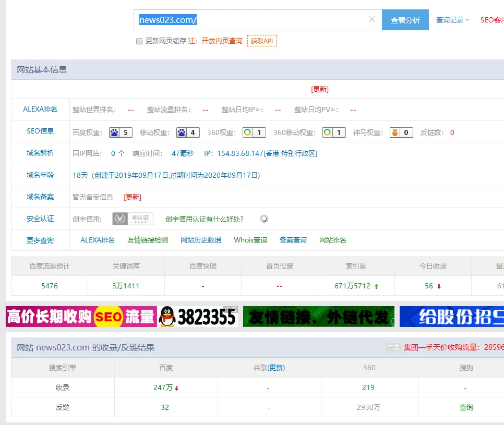The height and width of the screenshot is (425, 504).
Task: Click the 创宇信用 未认证 badge
Action: pyautogui.click(x=133, y=219)
